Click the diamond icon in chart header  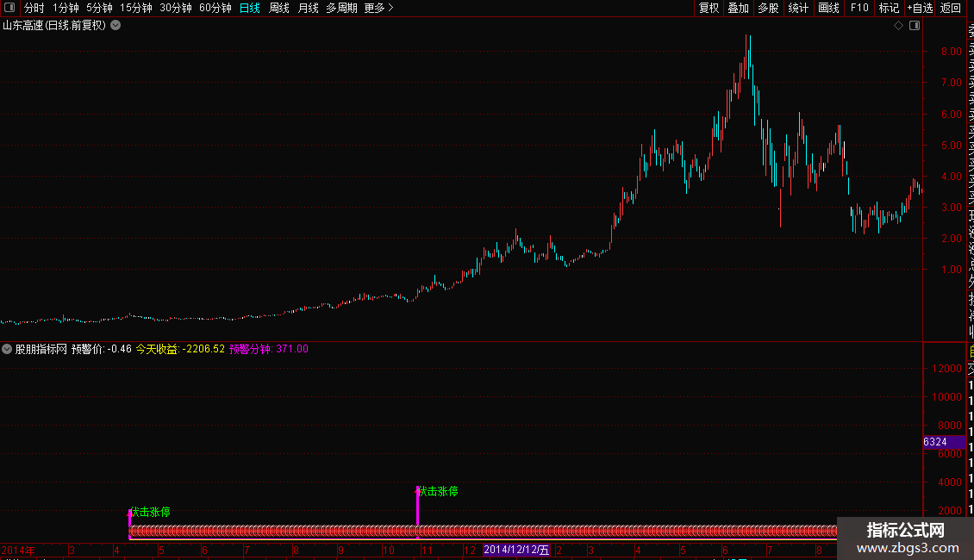898,26
